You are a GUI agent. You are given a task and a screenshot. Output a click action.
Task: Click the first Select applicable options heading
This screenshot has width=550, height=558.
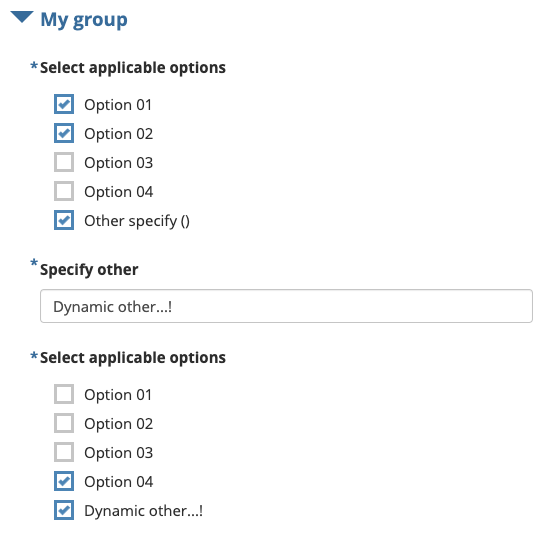133,68
